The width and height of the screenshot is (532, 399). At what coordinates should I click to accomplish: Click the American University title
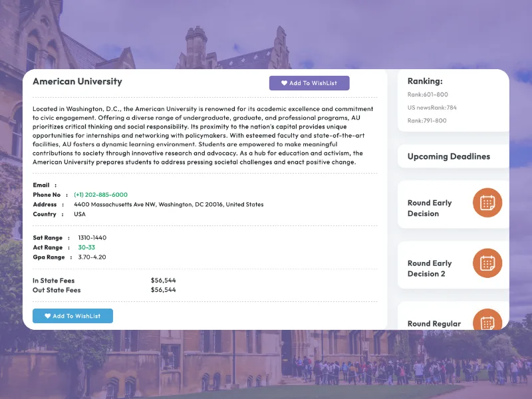(x=77, y=82)
